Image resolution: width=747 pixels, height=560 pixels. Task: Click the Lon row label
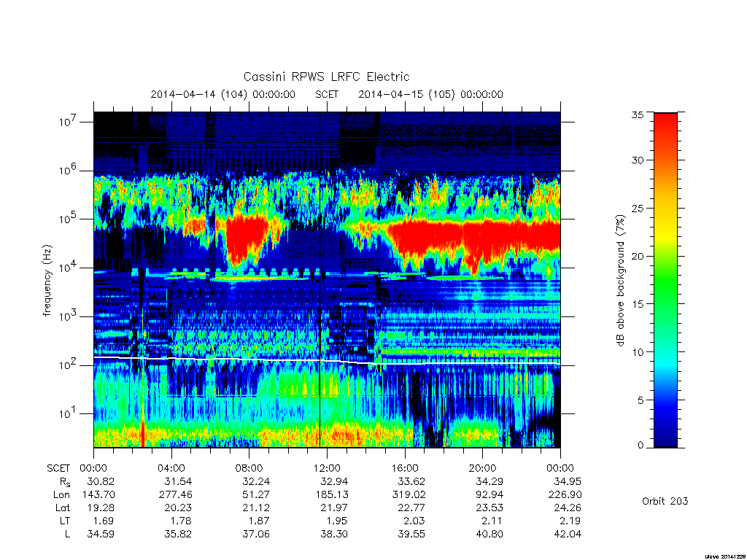[x=61, y=495]
